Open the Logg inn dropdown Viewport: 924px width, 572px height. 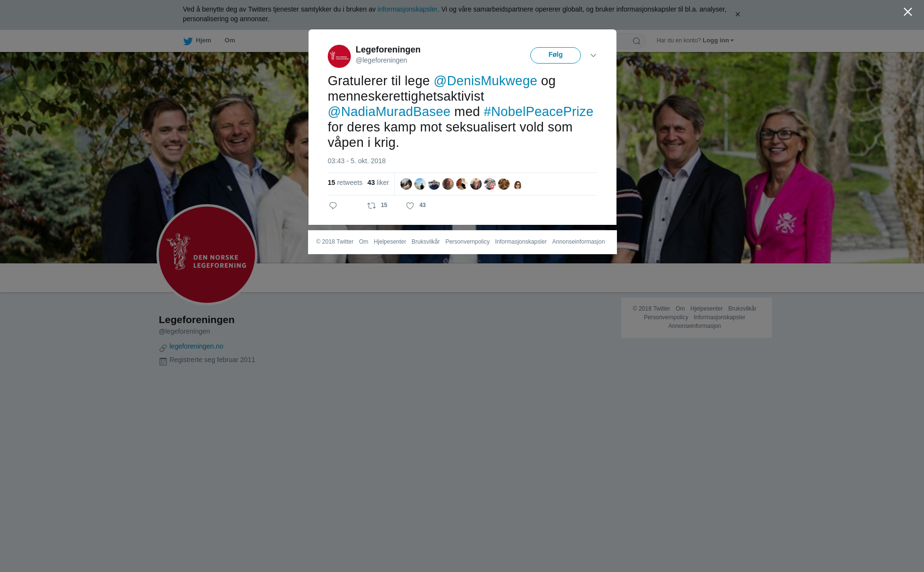pos(718,40)
